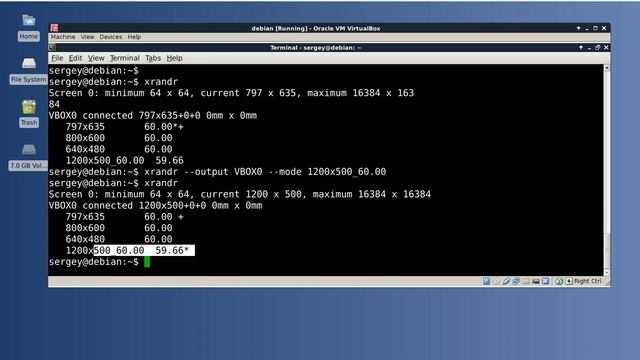Open the 7.0 GB Volume desktop icon
This screenshot has height=360, width=640.
[29, 150]
